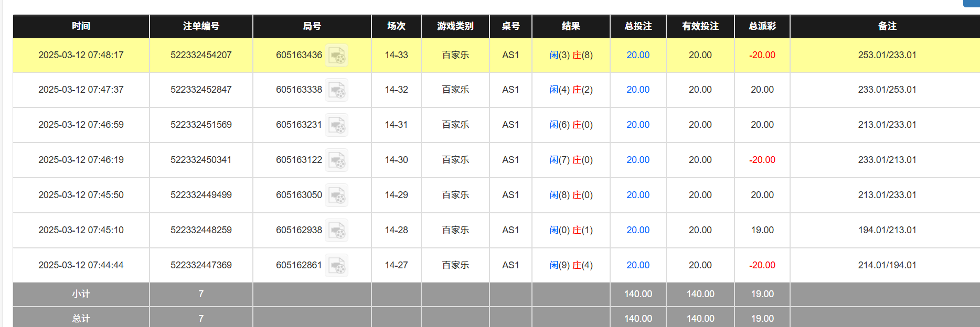This screenshot has width=980, height=327.
Task: Click the 结果 column header
Action: pos(571,26)
